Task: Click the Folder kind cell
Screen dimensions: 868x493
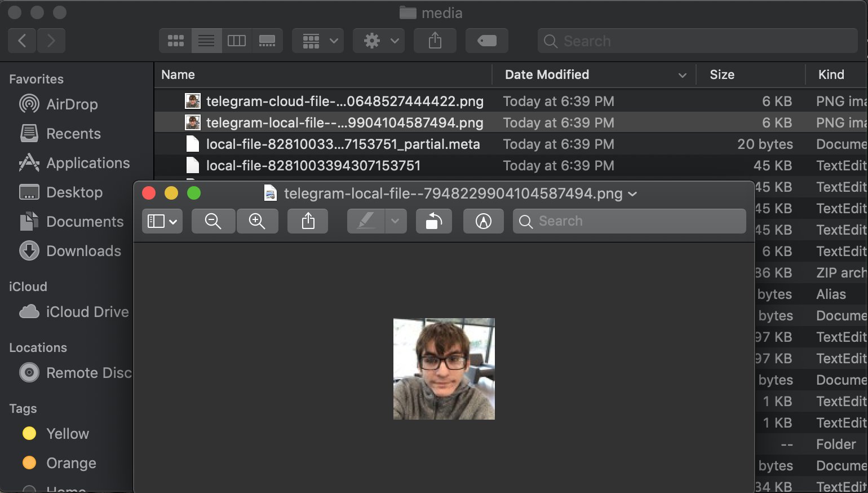Action: [836, 444]
